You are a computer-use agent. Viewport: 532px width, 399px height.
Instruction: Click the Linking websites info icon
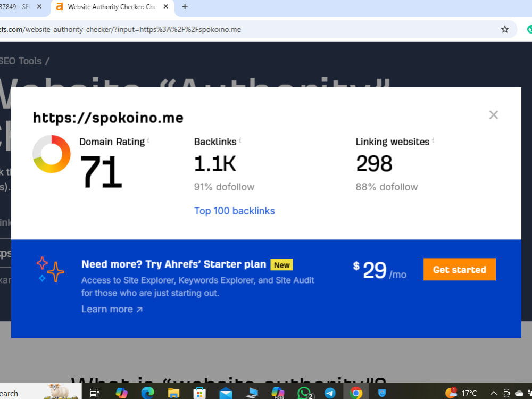(433, 140)
